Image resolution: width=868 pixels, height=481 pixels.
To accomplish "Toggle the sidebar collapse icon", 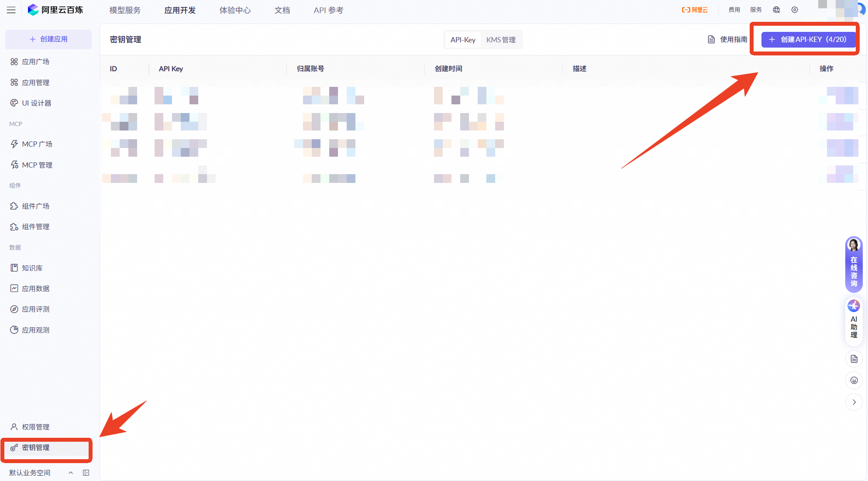I will [86, 473].
